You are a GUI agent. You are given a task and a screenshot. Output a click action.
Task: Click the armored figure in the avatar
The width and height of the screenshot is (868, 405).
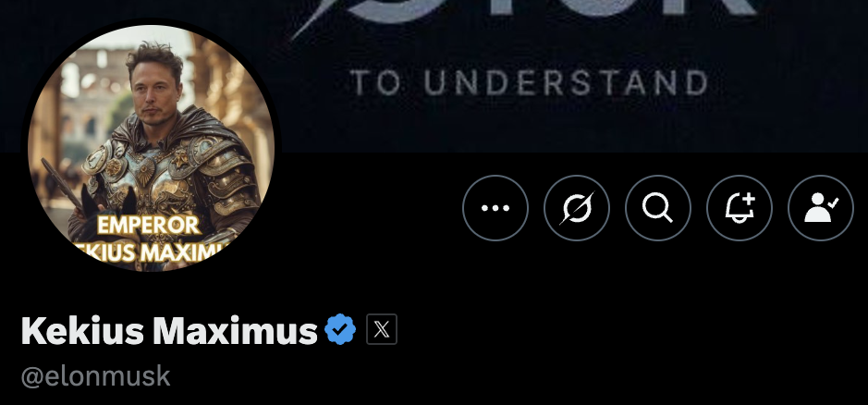click(x=166, y=166)
